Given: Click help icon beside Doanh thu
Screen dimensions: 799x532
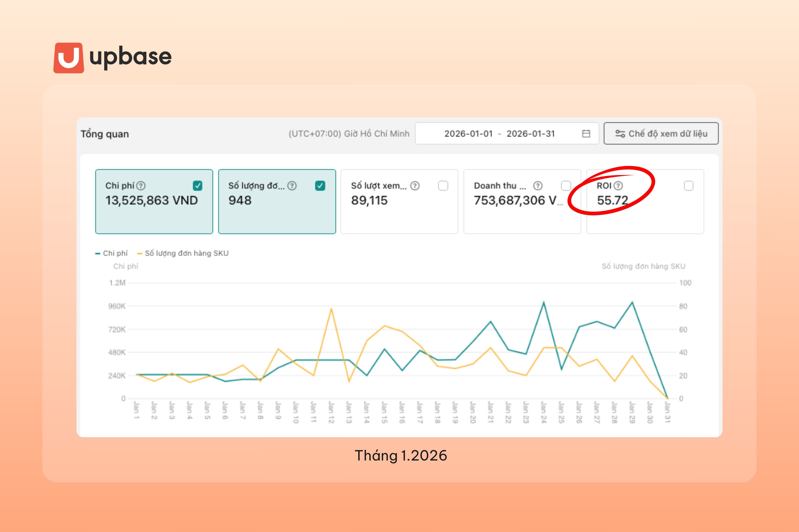Looking at the screenshot, I should tap(538, 186).
